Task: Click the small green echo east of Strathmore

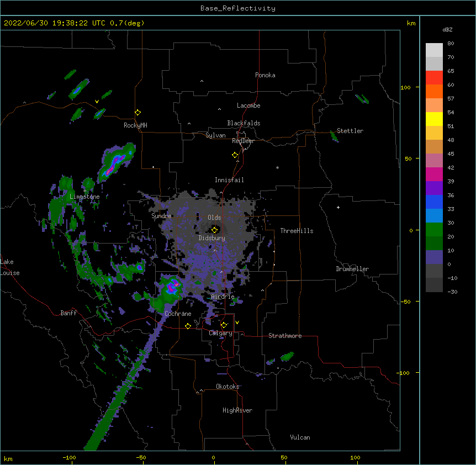Action: (x=287, y=356)
